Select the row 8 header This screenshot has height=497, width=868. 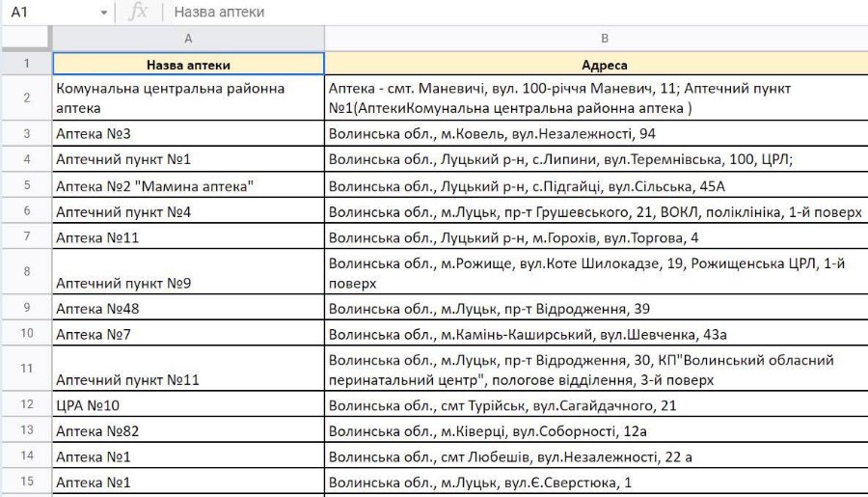pyautogui.click(x=26, y=272)
